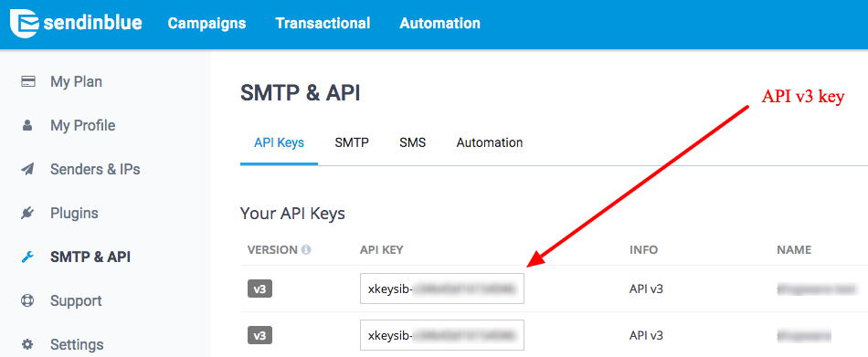
Task: Go to Senders & IPs in sidebar
Action: [95, 169]
